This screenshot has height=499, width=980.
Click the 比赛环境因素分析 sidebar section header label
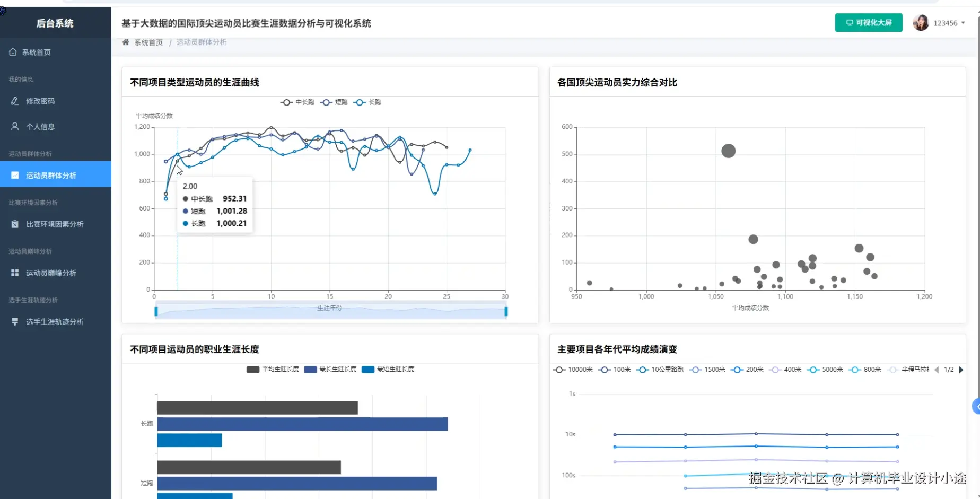pos(33,203)
